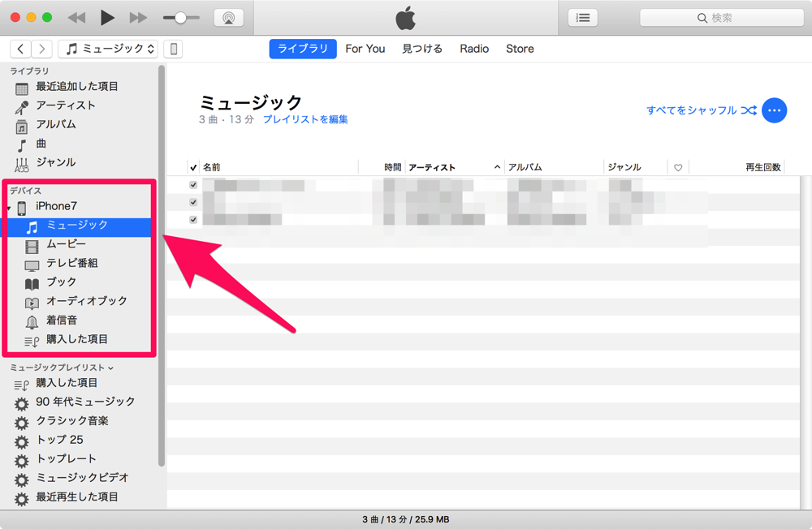Go forward with the right chevron button
This screenshot has width=812, height=529.
(x=42, y=49)
